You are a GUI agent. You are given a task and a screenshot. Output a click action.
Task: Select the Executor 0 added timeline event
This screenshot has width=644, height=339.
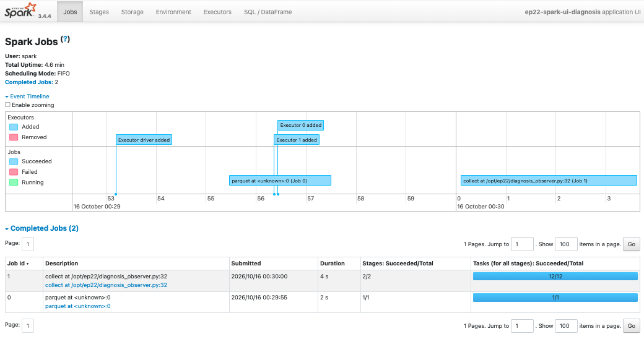tap(301, 125)
